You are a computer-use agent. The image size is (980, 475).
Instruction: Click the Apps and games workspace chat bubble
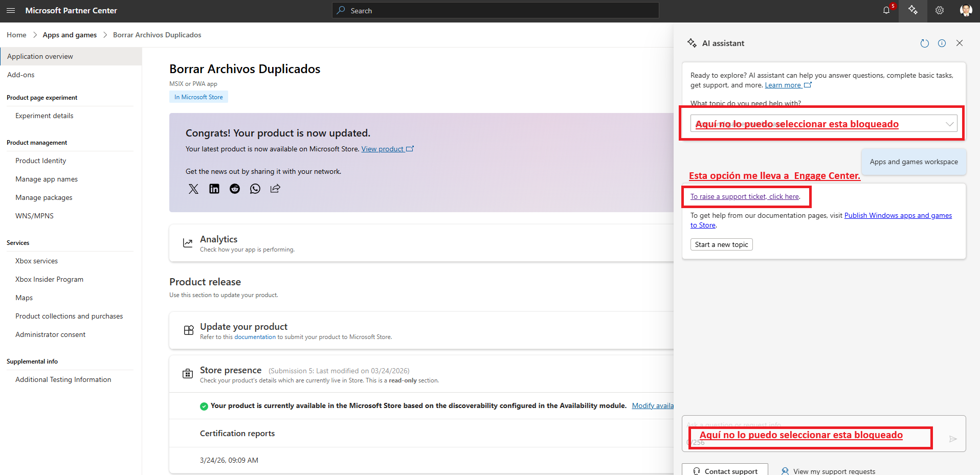(914, 162)
